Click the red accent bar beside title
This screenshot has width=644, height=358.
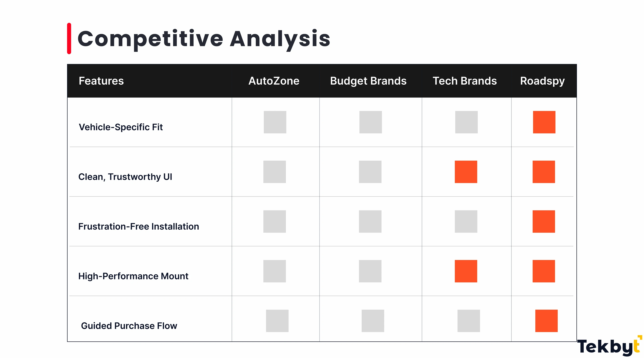click(69, 39)
